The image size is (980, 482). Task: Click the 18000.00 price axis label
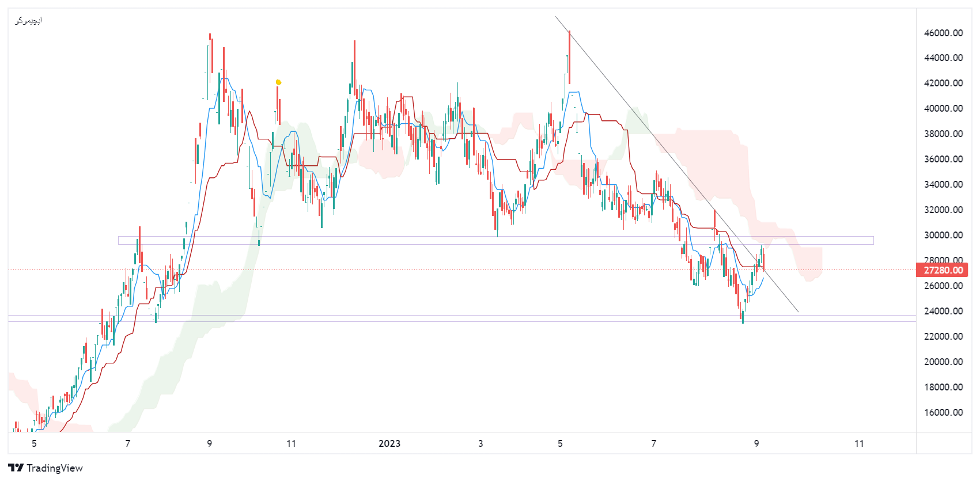(x=943, y=387)
